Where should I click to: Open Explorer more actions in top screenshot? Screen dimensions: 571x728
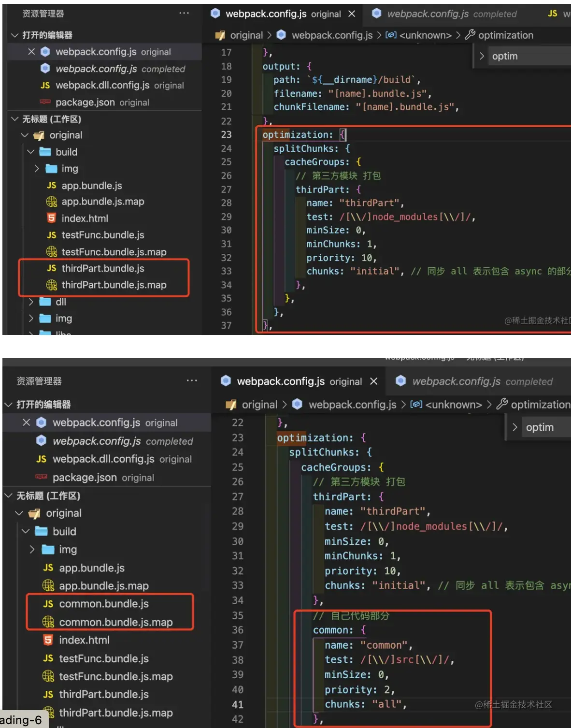click(184, 13)
